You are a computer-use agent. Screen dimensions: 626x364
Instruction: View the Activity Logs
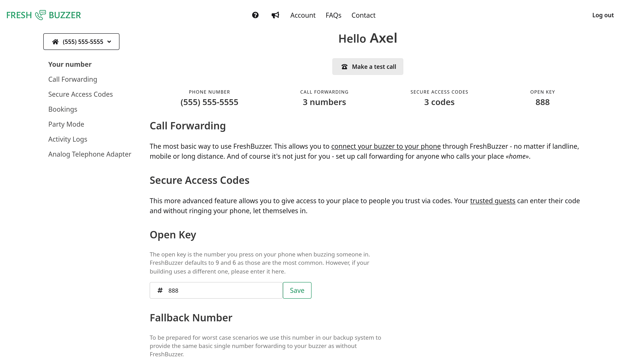pyautogui.click(x=68, y=139)
